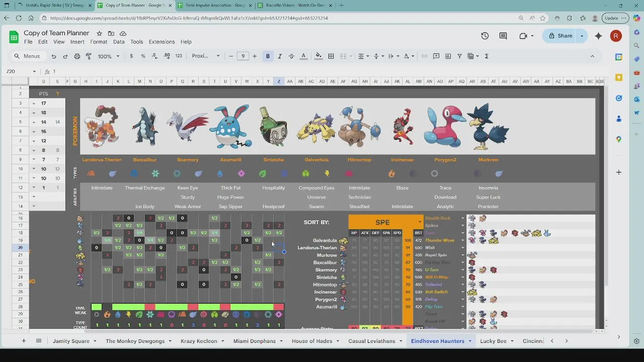644x362 pixels.
Task: Check cloud save status icon
Action: point(123,33)
